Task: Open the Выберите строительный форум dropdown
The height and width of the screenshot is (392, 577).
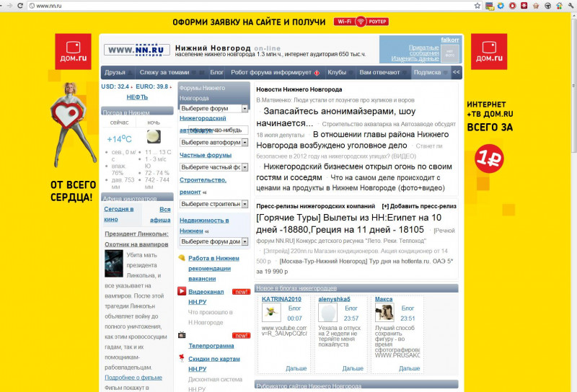Action: [213, 204]
